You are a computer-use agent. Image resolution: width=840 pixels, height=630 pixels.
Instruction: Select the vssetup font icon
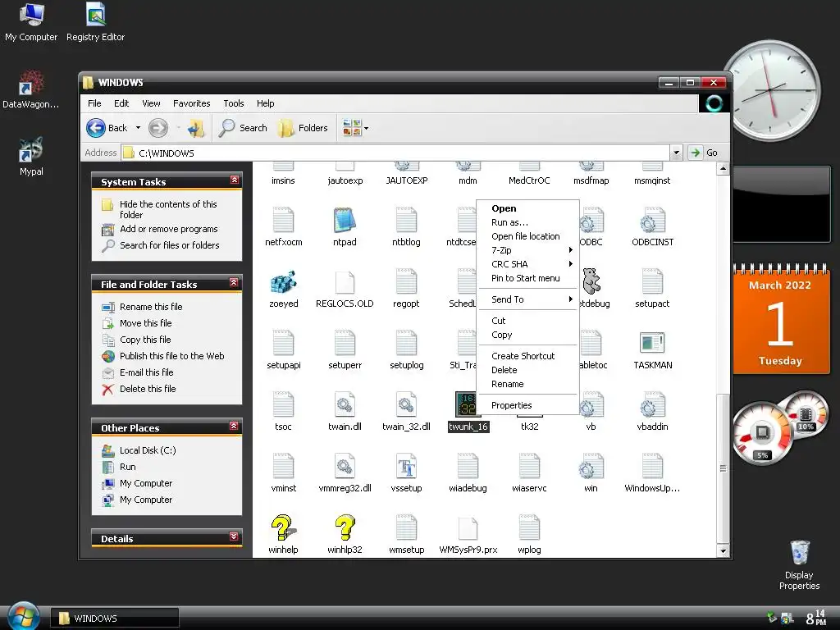[x=406, y=466]
